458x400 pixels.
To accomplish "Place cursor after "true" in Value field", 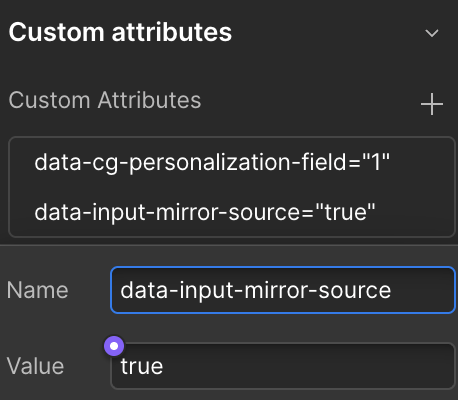I will 164,366.
